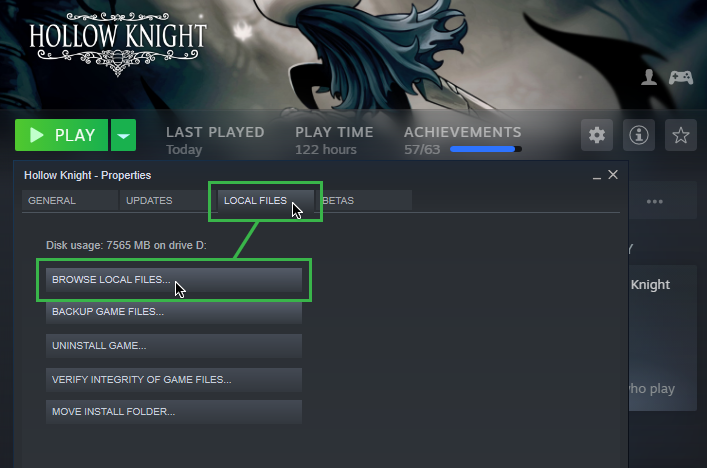Click Verify Integrity of Game Files
This screenshot has height=468, width=707.
(174, 379)
